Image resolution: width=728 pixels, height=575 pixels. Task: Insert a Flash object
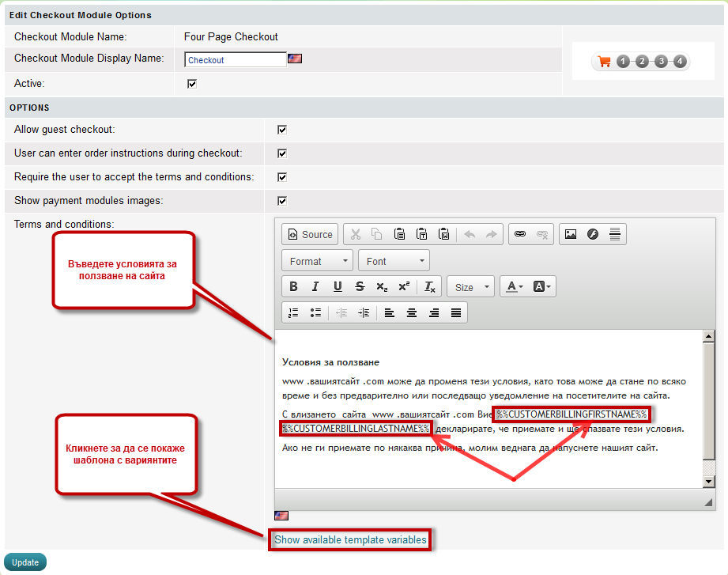tap(593, 234)
